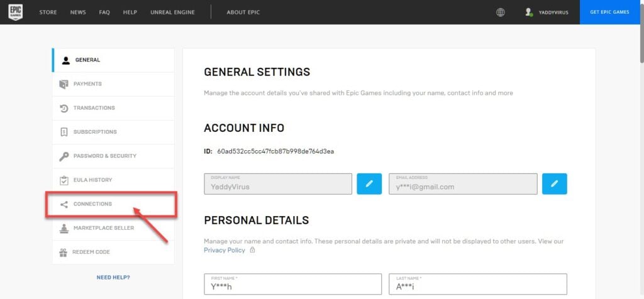Click the Need Help? link
The image size is (644, 299).
tap(113, 278)
